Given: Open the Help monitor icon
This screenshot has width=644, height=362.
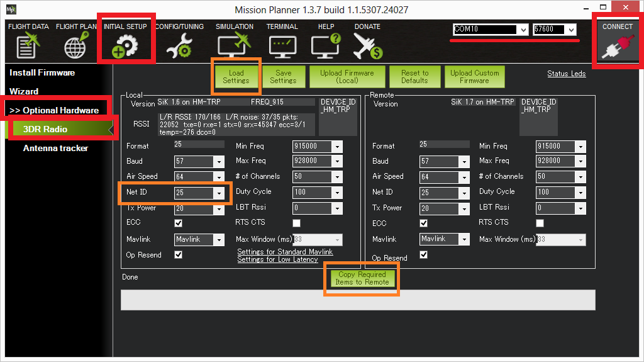Looking at the screenshot, I should pos(326,47).
